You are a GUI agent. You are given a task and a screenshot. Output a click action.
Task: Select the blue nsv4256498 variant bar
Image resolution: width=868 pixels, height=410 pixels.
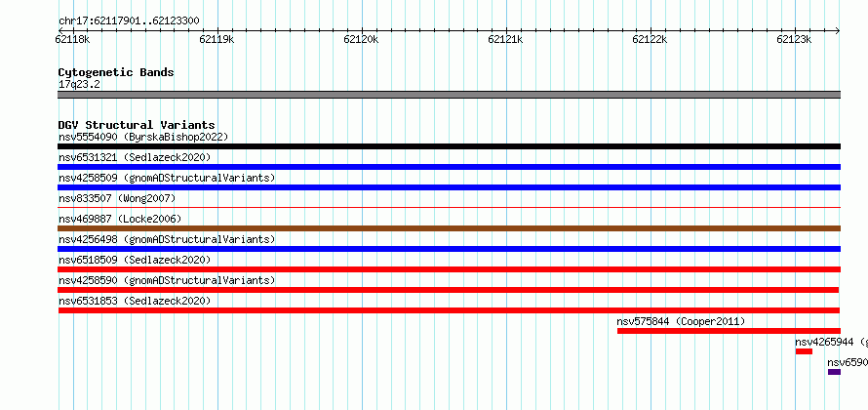pos(449,249)
